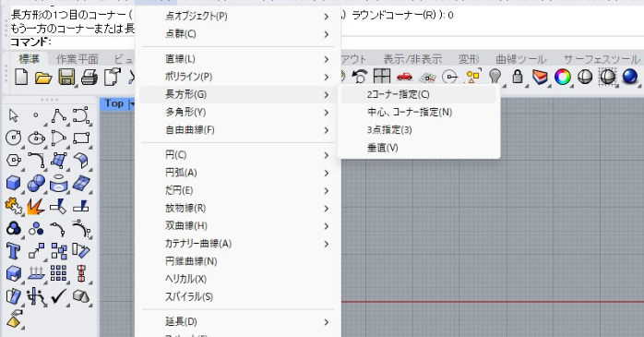The height and width of the screenshot is (337, 644).
Task: Expand the ポリライン(P) submenu
Action: click(x=237, y=77)
